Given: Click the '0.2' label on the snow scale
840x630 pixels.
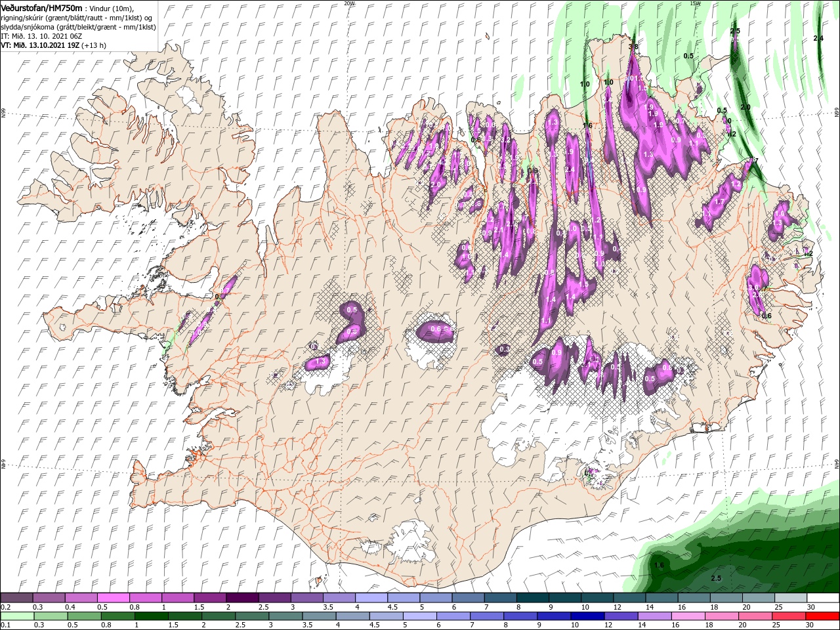Looking at the screenshot, I should pyautogui.click(x=5, y=608).
